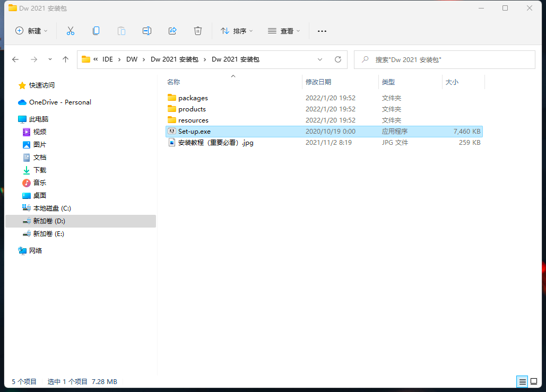
Task: Refresh the current folder view
Action: tap(338, 59)
